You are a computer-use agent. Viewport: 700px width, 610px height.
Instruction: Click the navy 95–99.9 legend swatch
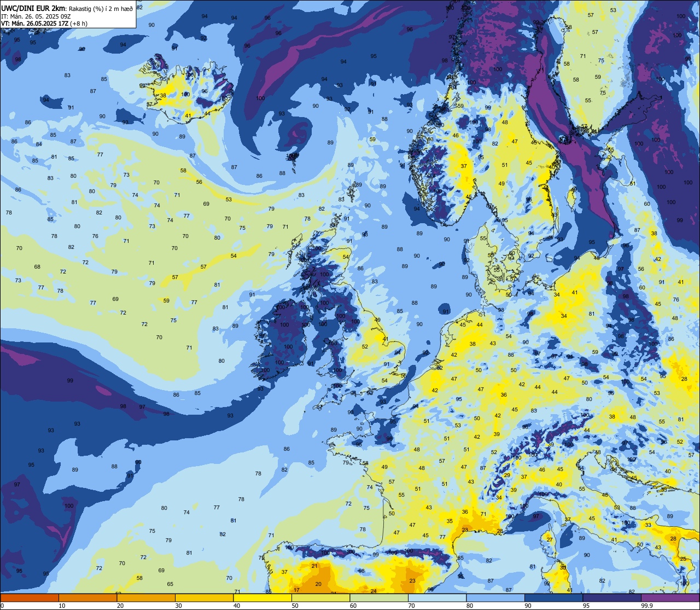tap(612, 597)
